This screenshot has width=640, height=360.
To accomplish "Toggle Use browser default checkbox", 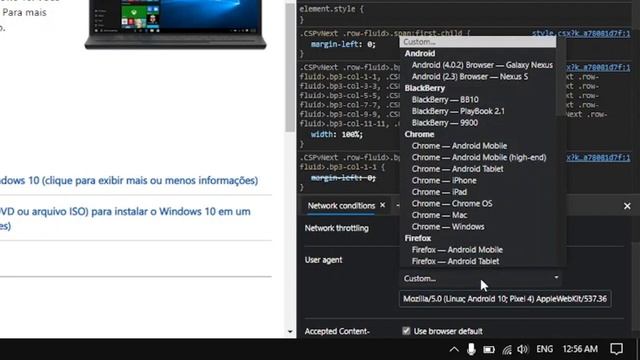I will [406, 331].
